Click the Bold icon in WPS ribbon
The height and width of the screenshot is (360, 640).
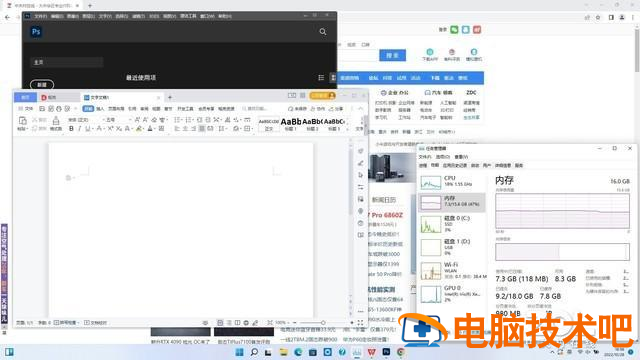tap(71, 129)
